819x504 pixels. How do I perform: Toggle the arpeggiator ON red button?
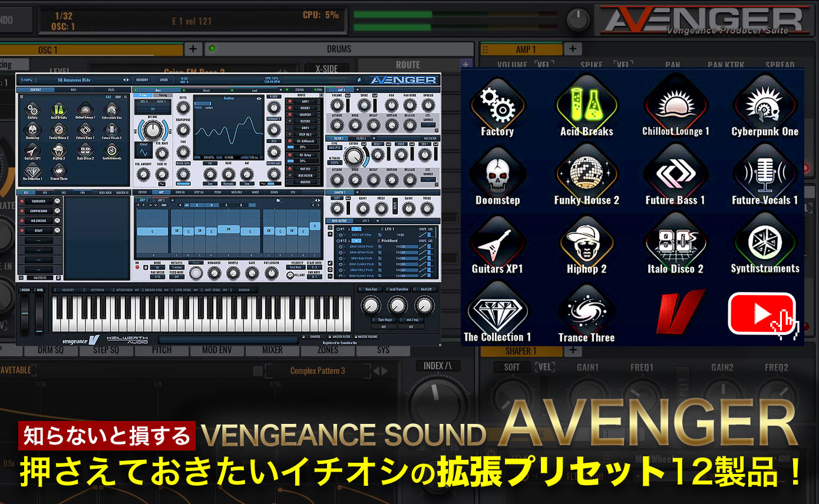(137, 267)
